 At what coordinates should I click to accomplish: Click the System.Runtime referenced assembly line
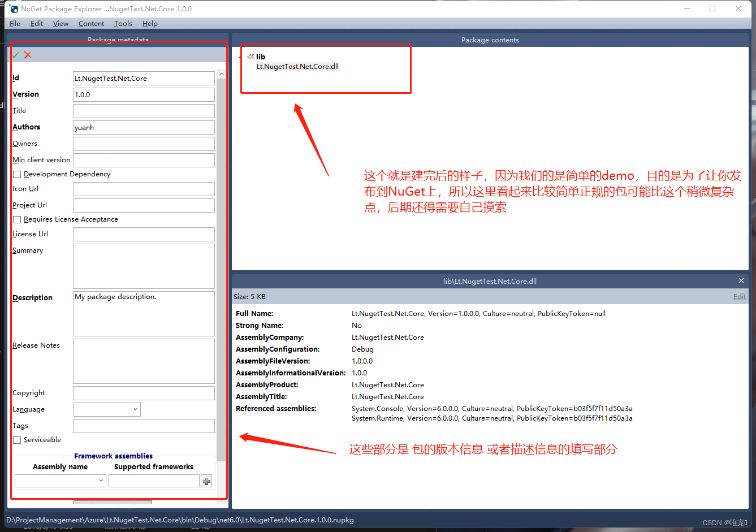tap(492, 418)
